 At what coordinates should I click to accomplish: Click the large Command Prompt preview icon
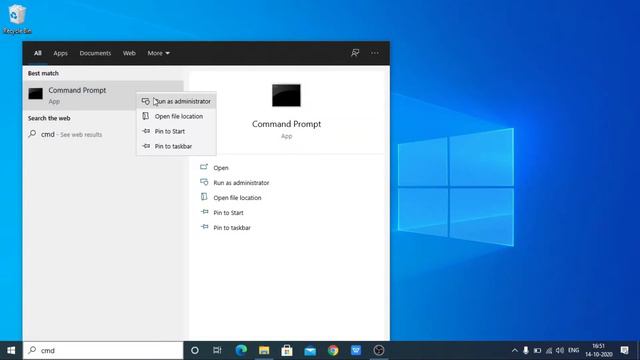coord(286,95)
